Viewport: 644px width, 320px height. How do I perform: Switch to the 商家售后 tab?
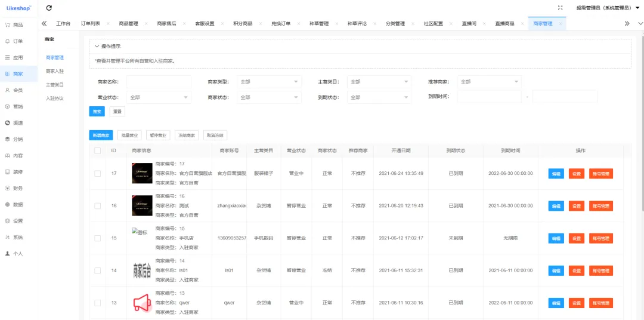coord(167,23)
